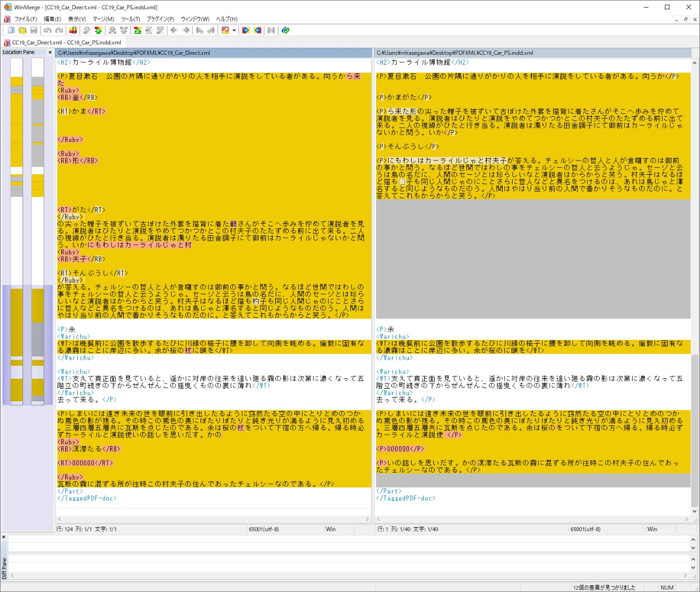Open the ファイル(F) menu
The image size is (700, 592).
[25, 19]
